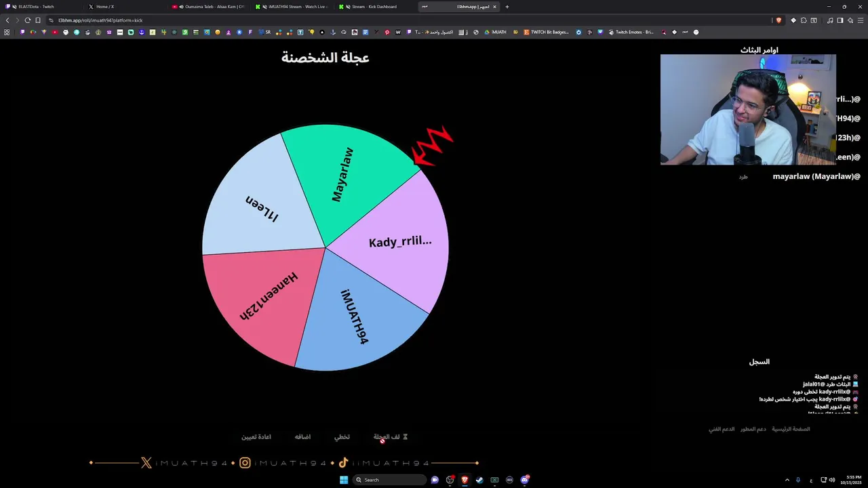This screenshot has height=488, width=868.
Task: Open Brave browser from taskbar
Action: click(x=465, y=480)
